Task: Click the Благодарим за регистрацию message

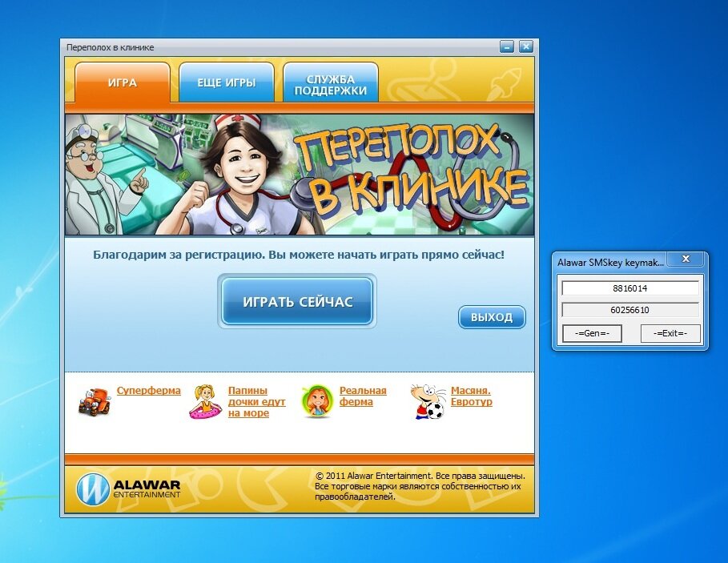Action: pos(299,255)
